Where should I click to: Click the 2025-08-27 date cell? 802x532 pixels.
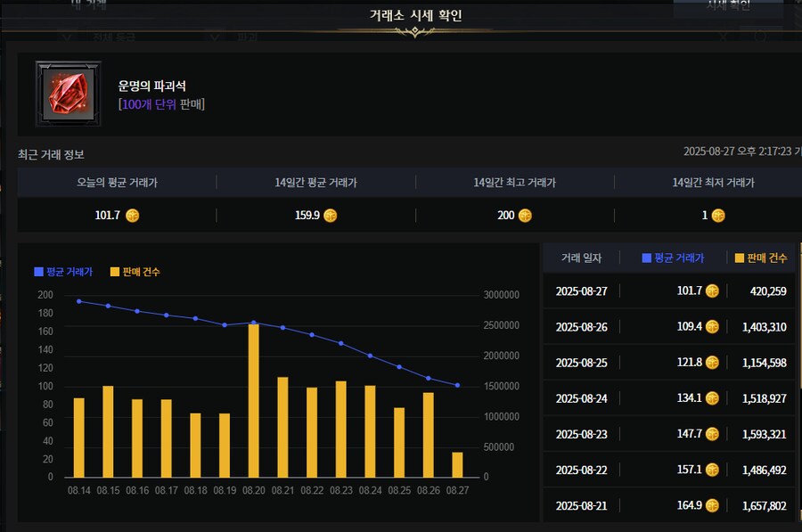coord(582,291)
